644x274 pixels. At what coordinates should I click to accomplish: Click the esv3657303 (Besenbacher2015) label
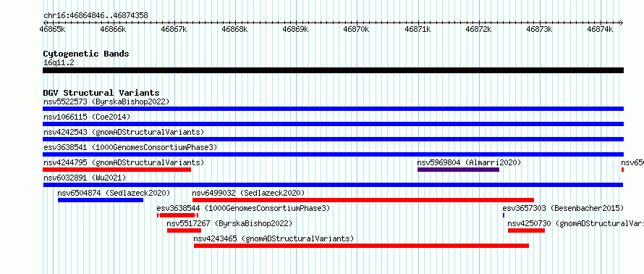[x=563, y=208]
